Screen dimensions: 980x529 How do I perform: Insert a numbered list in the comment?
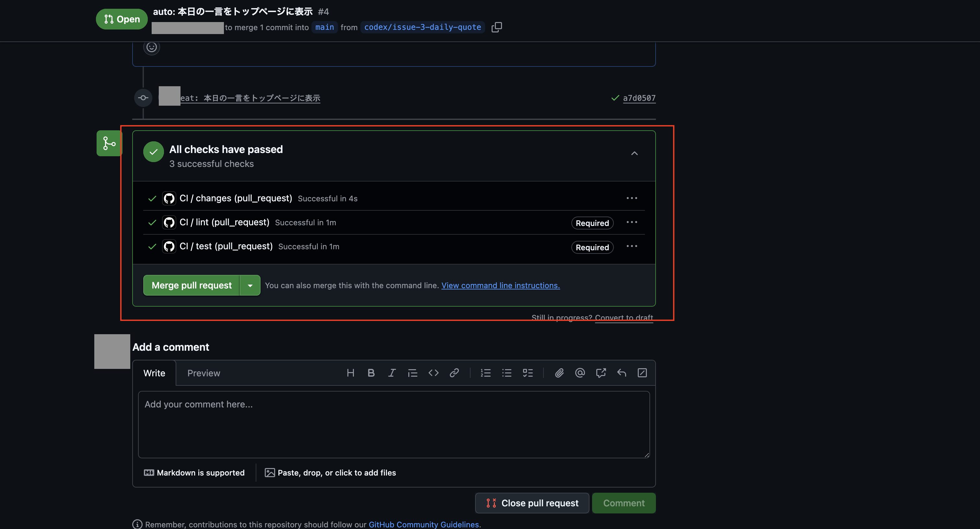pos(485,373)
